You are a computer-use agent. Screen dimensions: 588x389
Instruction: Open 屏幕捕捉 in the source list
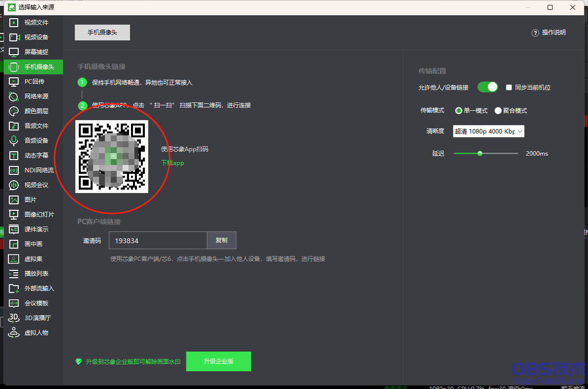(36, 52)
